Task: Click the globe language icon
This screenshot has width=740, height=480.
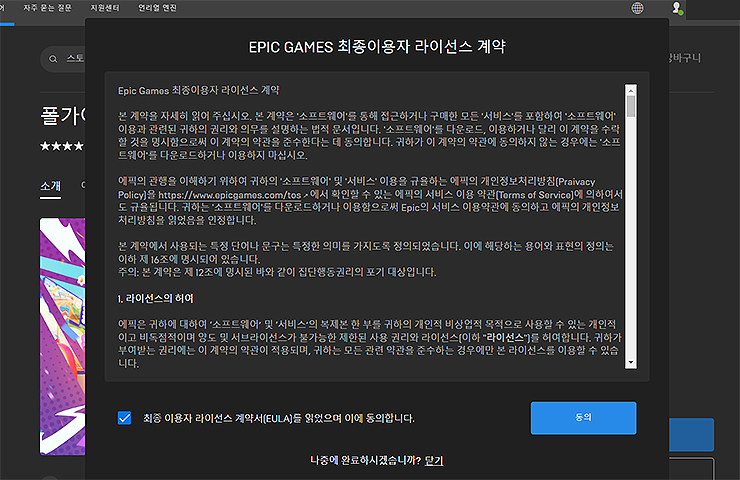Action: coord(637,8)
